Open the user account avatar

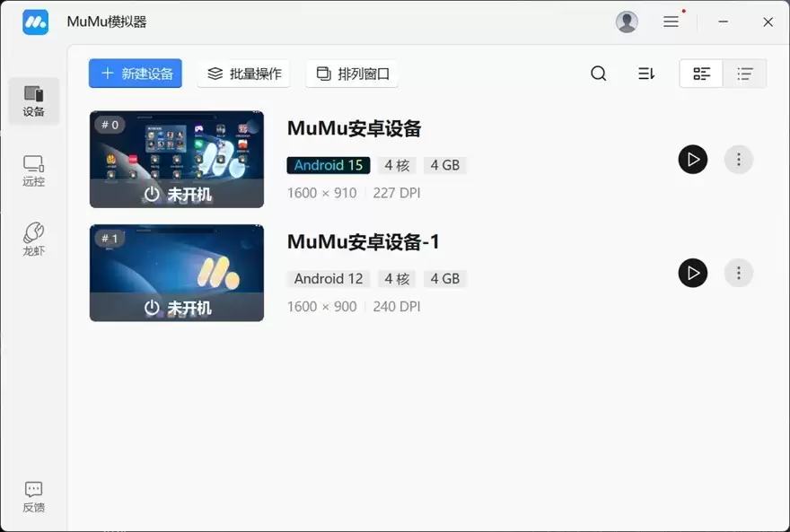coord(627,22)
